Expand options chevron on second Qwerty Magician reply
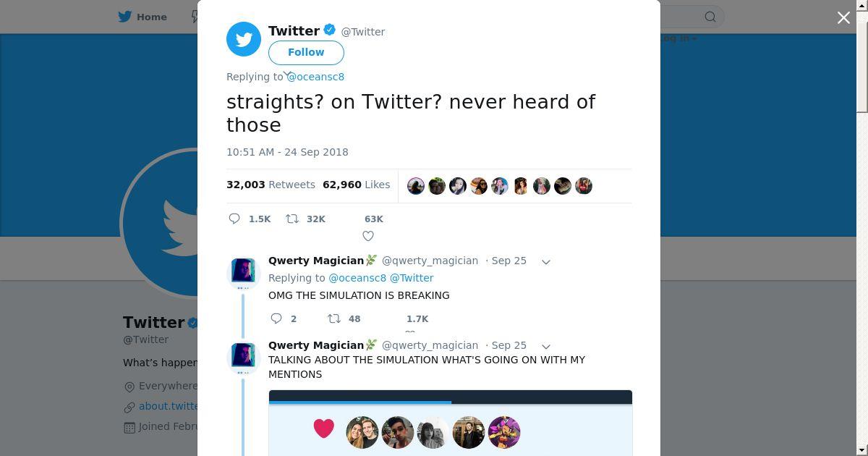This screenshot has width=868, height=456. point(546,346)
